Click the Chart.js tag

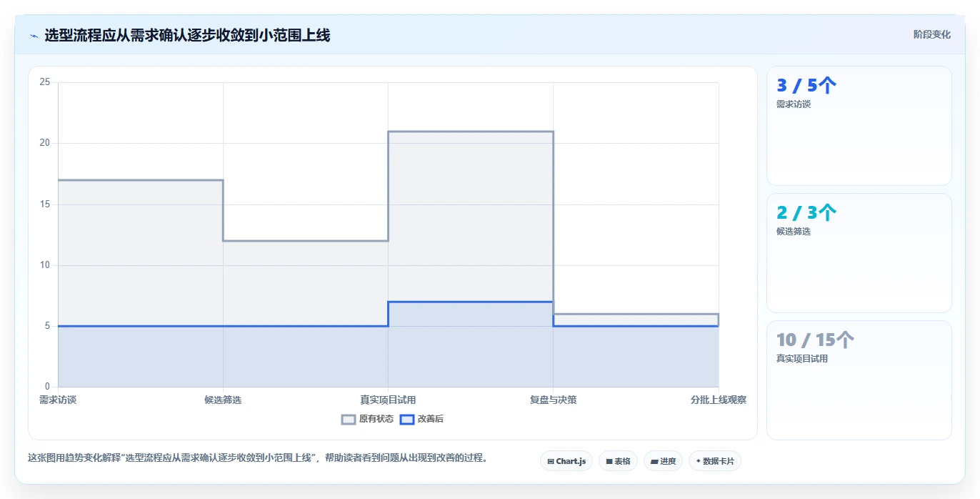[566, 461]
